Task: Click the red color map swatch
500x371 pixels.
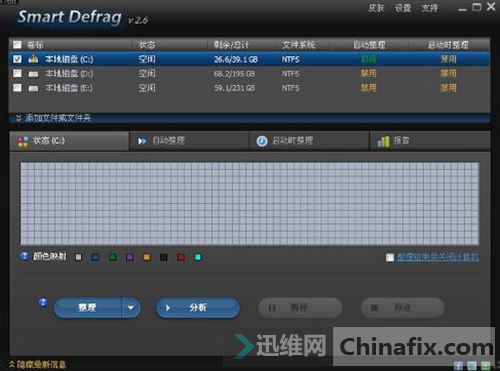Action: (x=181, y=257)
